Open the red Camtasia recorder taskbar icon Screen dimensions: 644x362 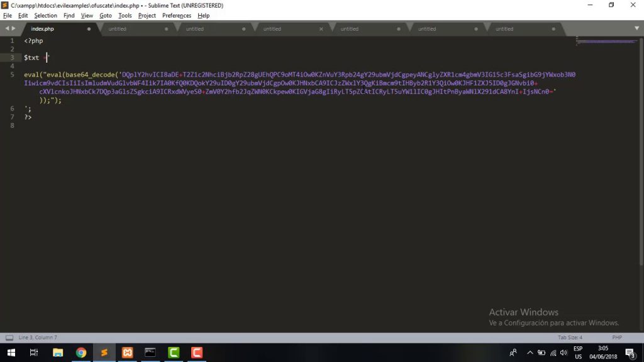click(x=196, y=353)
